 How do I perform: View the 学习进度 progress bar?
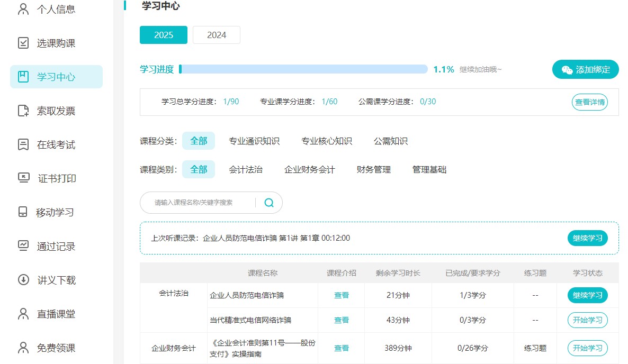304,69
